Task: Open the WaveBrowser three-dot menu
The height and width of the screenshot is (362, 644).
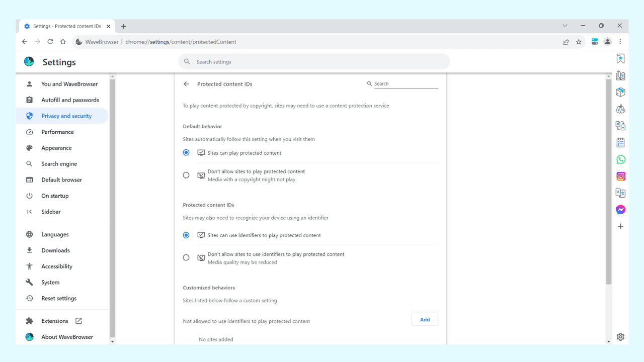Action: (620, 42)
